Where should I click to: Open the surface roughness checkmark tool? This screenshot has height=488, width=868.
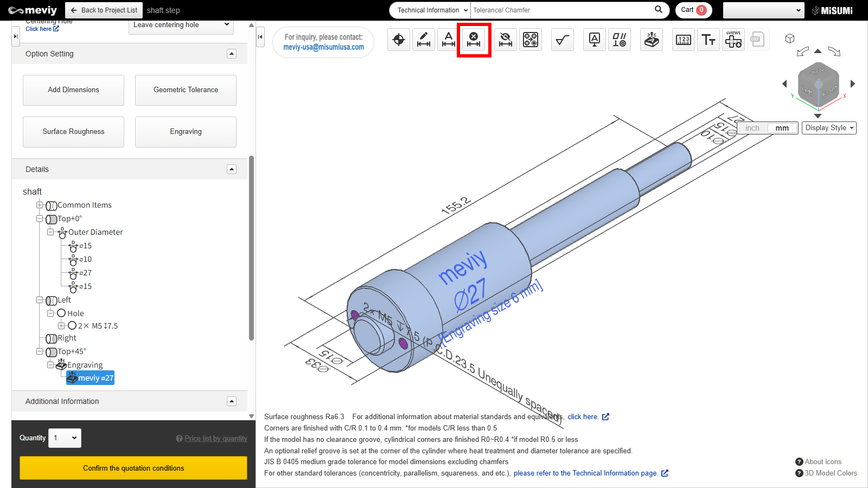563,40
